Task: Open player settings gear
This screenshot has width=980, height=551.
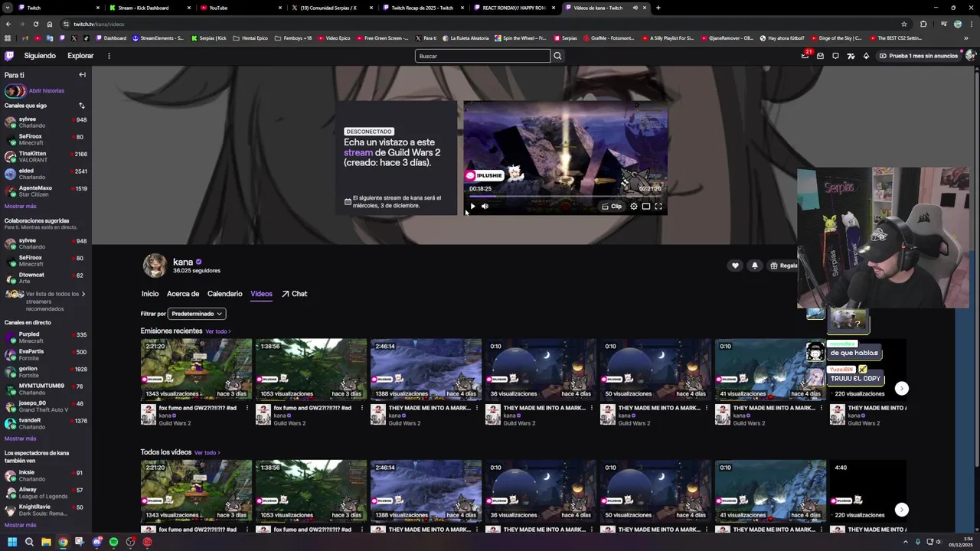Action: (x=633, y=206)
